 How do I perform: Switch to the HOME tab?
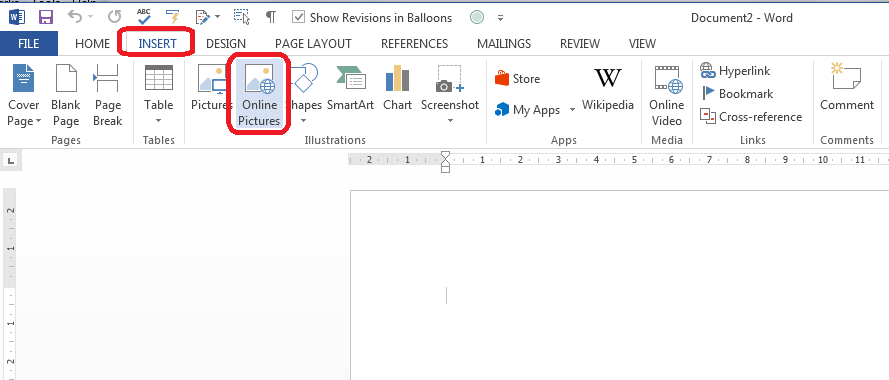point(92,44)
